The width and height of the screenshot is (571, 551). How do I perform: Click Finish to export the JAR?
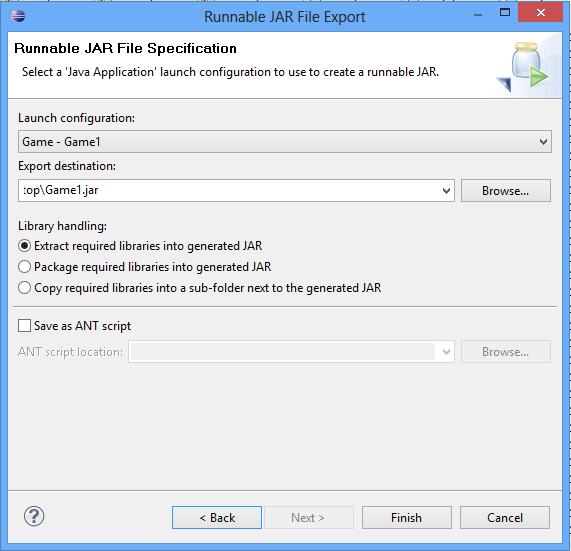click(x=406, y=517)
